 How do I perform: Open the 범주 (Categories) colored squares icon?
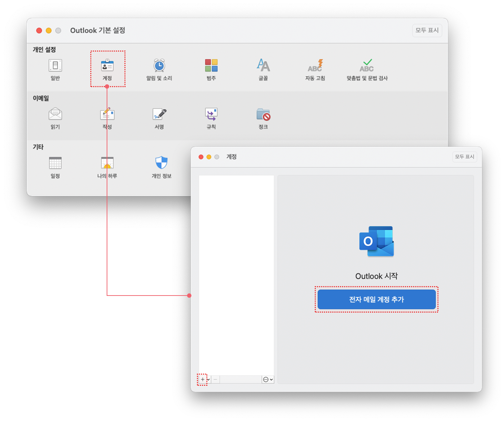[211, 66]
